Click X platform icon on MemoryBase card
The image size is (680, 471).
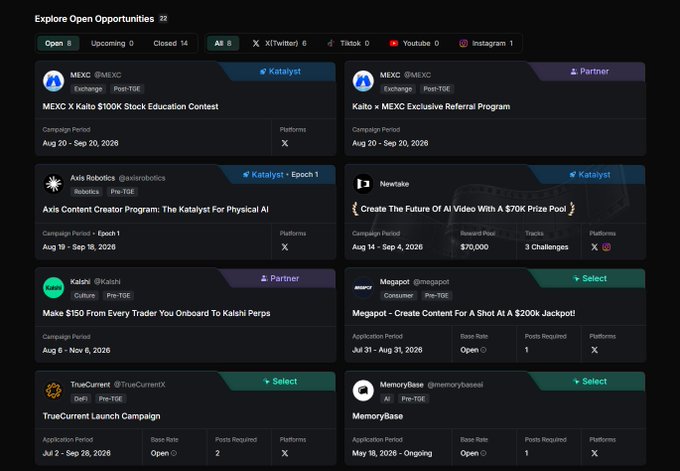point(595,453)
